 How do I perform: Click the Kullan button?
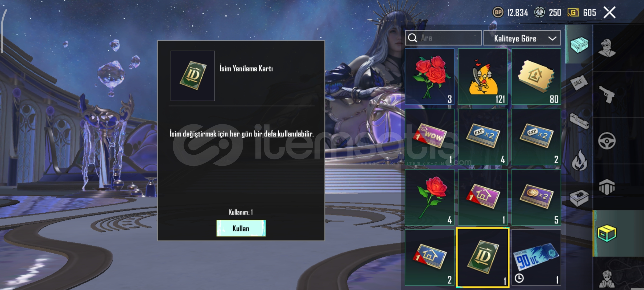click(241, 228)
